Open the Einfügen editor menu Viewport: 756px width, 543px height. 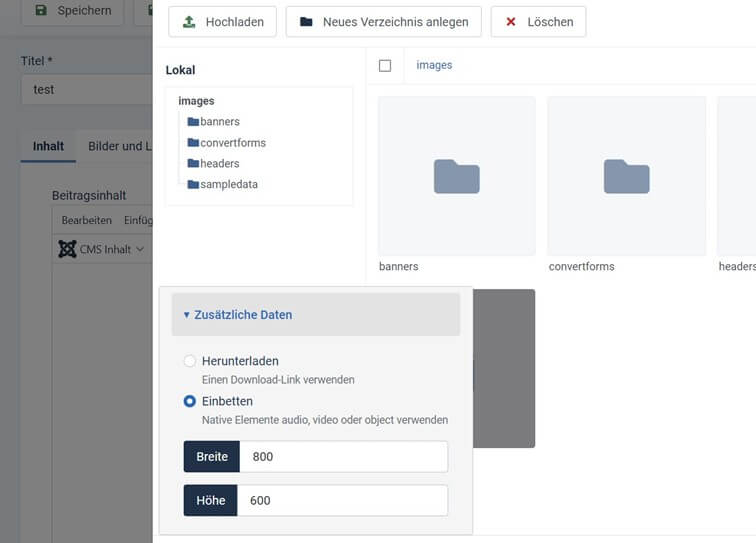tap(138, 220)
